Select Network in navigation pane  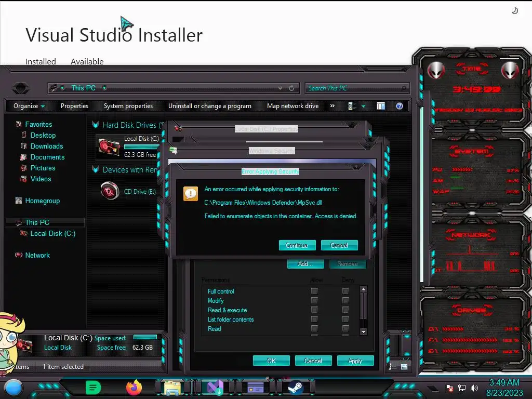click(x=37, y=255)
